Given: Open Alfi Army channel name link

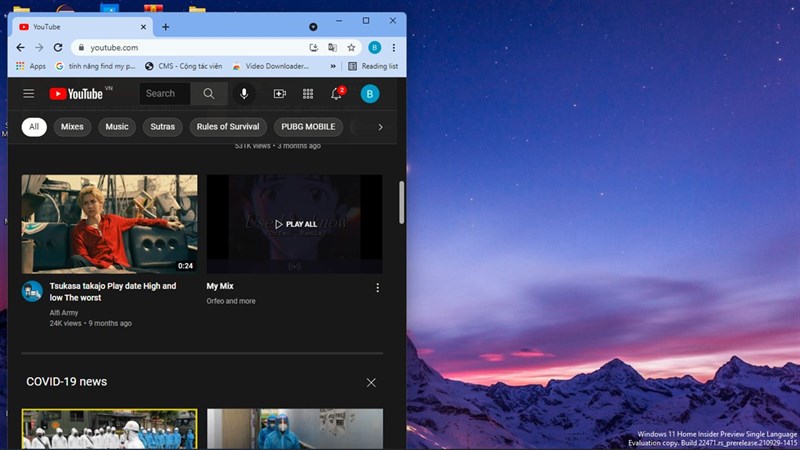Looking at the screenshot, I should (x=64, y=313).
